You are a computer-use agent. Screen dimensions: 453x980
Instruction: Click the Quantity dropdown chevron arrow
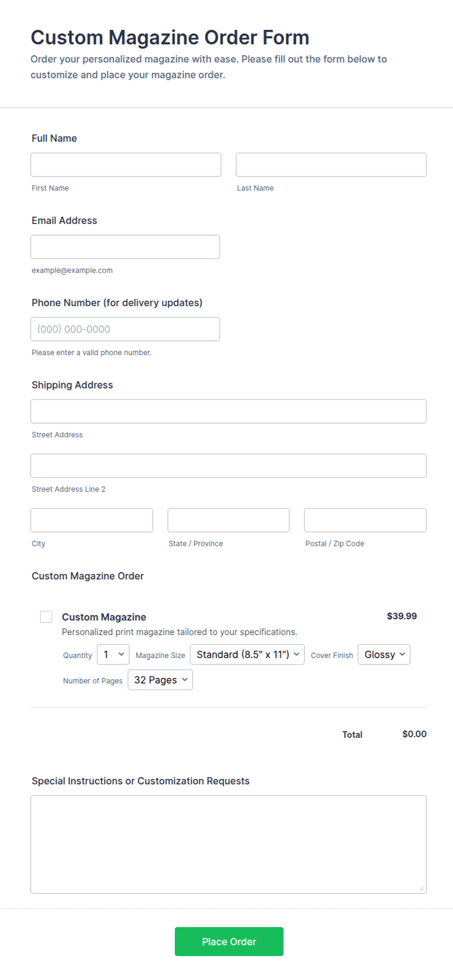click(x=121, y=654)
